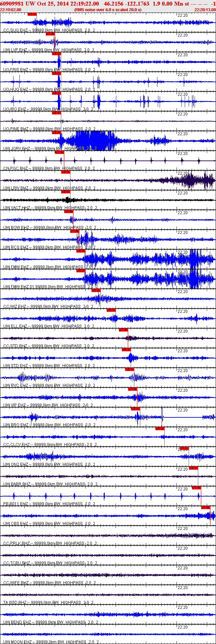Viewport: 216px width, 644px height.
Task: Click the UW.MOON EHZ station label
Action: pos(17,642)
